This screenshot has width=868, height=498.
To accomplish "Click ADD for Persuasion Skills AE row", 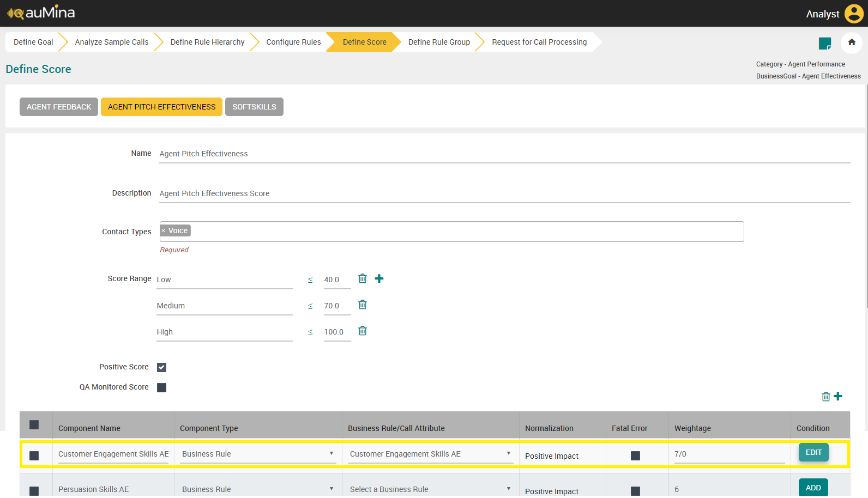I will pos(813,488).
